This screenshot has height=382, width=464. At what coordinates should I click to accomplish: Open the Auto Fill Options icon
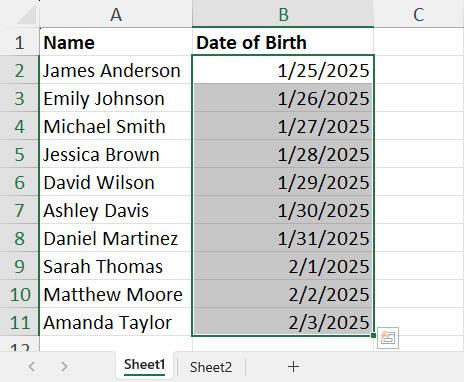coord(388,338)
